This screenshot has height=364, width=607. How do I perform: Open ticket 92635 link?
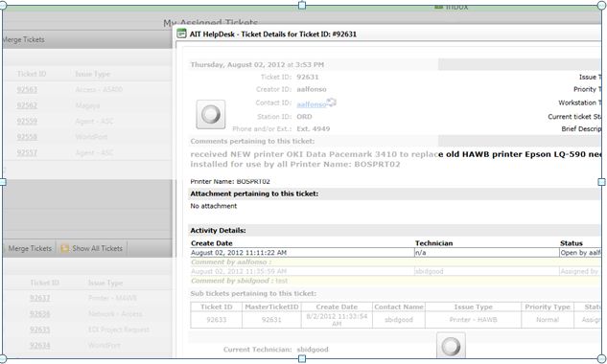40,330
